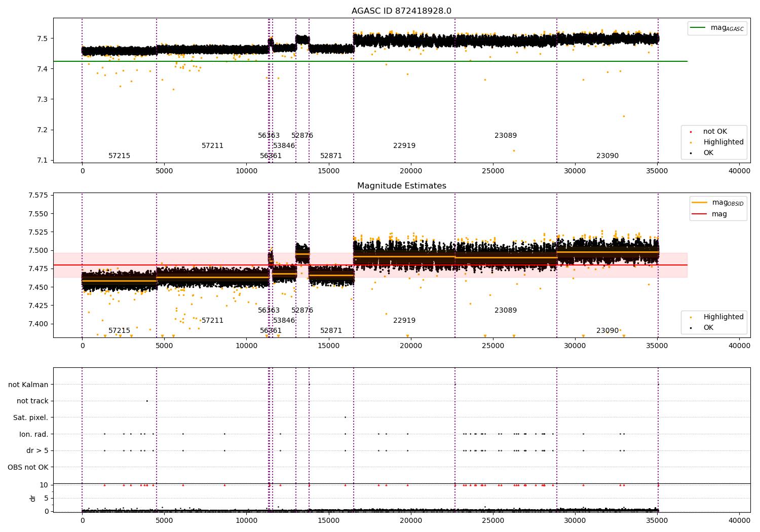
Task: Click obsid label 53846 in AGASC ID plot
Action: click(284, 146)
